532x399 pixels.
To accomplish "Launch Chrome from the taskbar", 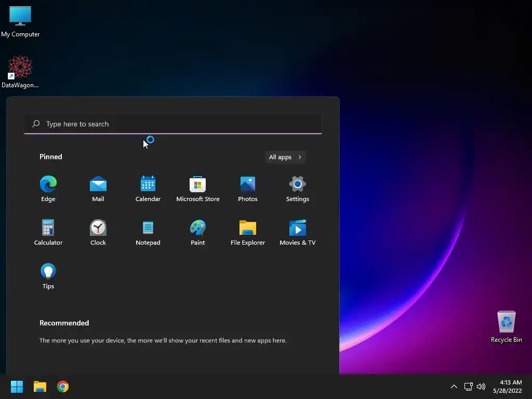I will [x=63, y=387].
